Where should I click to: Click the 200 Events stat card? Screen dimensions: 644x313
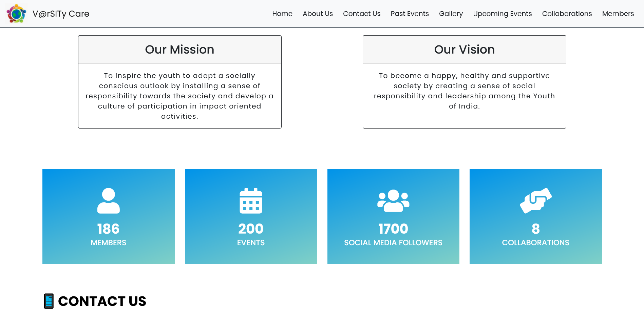[x=251, y=217]
